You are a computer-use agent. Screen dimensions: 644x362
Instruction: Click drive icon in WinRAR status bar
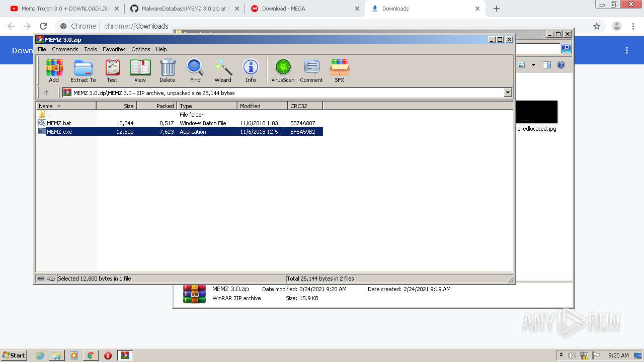[42, 279]
